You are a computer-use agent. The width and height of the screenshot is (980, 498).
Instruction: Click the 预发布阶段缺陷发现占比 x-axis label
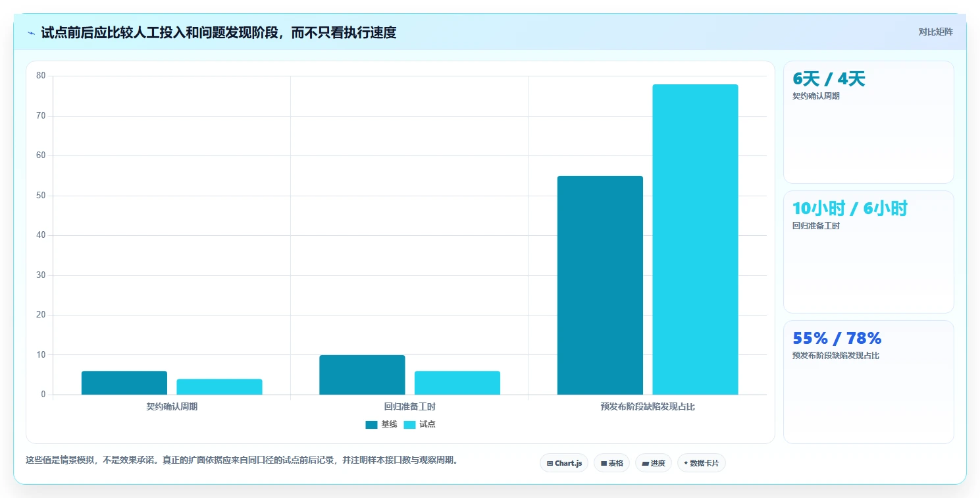coord(648,406)
